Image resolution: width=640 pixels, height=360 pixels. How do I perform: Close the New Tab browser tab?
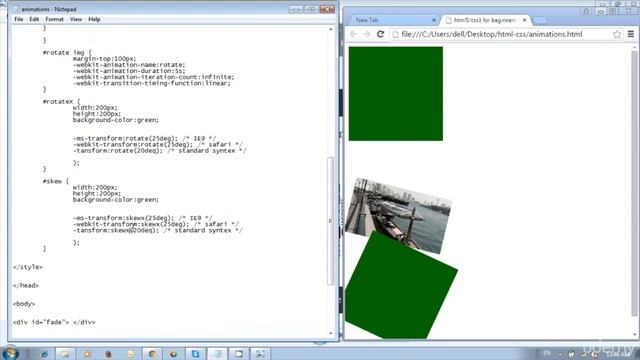[x=434, y=20]
